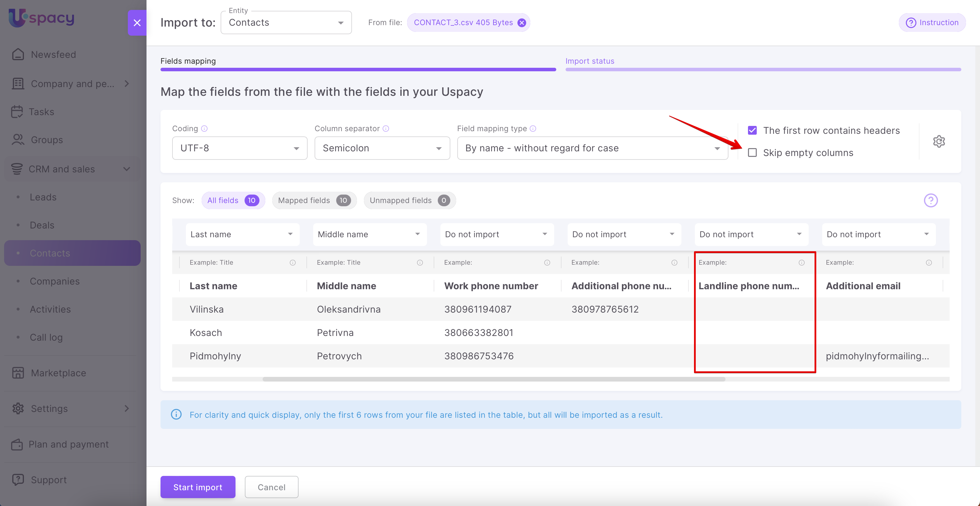Click info icon beside Field mapping type
980x506 pixels.
(x=533, y=129)
